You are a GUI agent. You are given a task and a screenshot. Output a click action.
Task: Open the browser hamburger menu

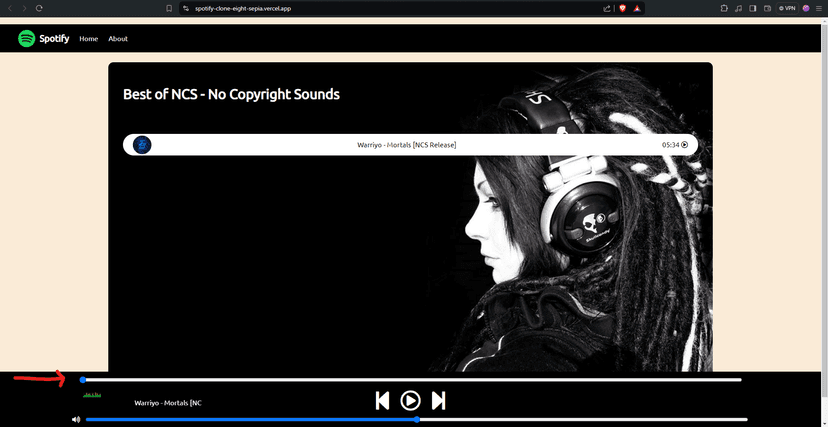coord(819,8)
